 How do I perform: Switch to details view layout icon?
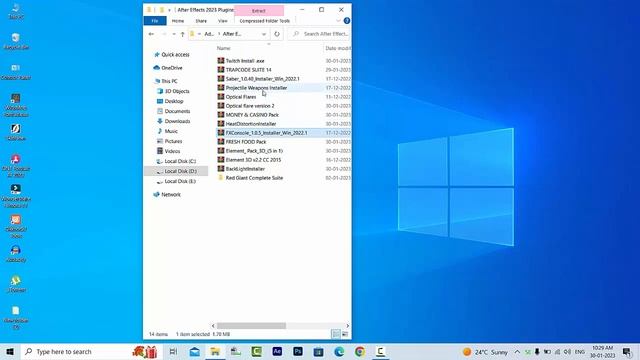click(336, 334)
